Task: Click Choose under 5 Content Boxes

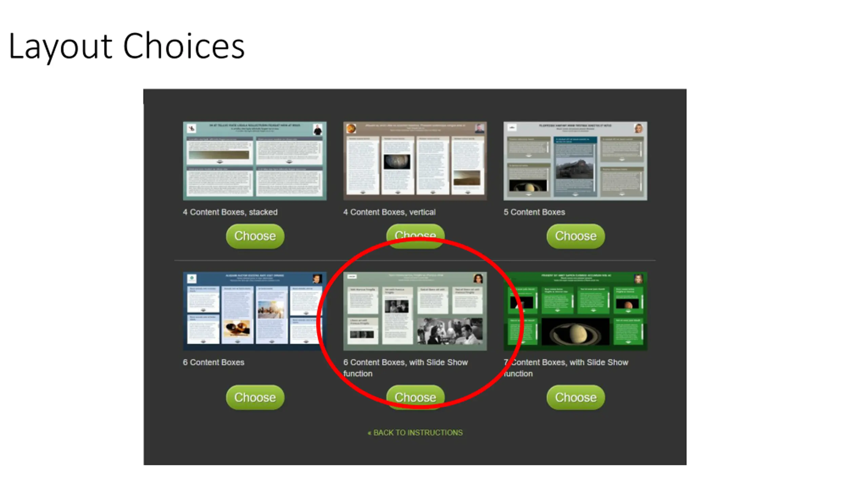Action: tap(575, 236)
